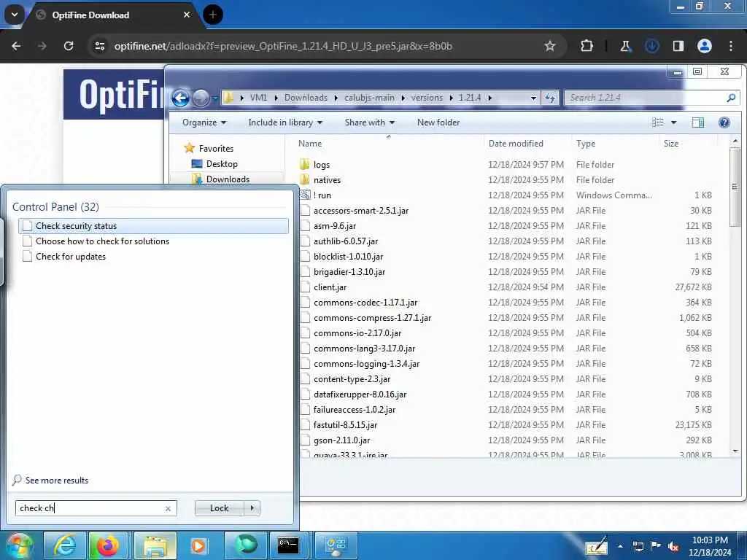Screen dimensions: 747x560
Task: Open the Organize menu
Action: pos(204,122)
